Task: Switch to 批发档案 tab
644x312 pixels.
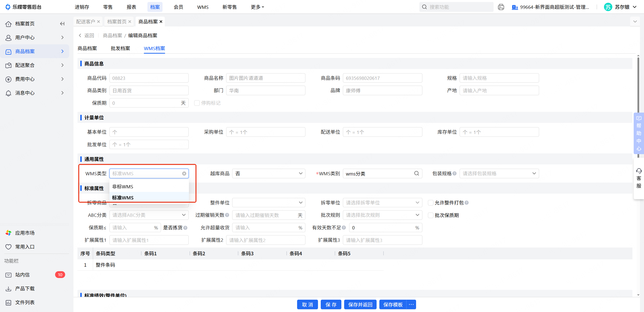Action: coord(120,48)
